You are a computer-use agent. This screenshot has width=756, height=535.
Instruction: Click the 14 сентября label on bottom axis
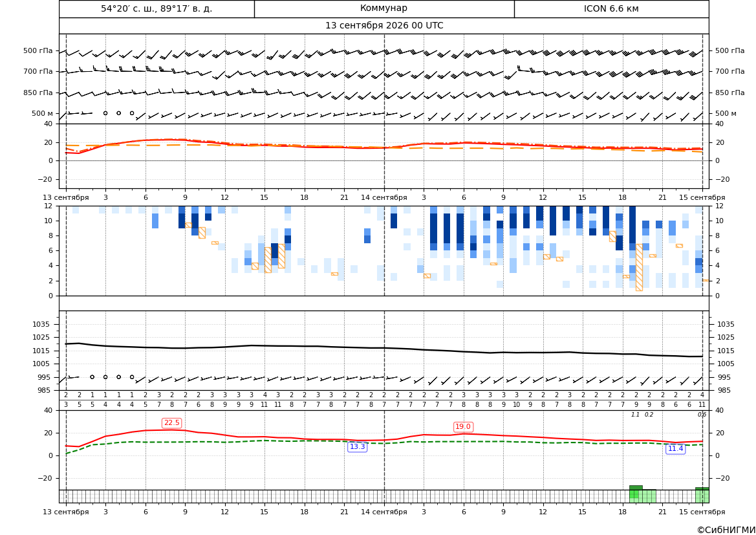pyautogui.click(x=383, y=512)
